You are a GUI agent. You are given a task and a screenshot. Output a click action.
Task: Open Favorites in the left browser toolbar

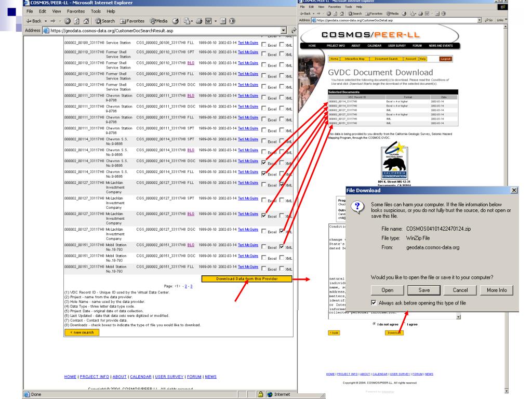[132, 21]
